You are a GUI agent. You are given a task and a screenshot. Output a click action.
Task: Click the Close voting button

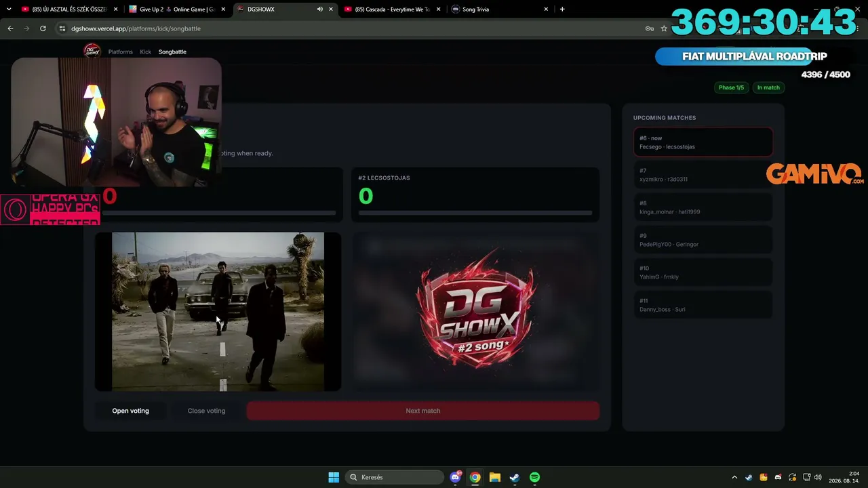coord(206,411)
